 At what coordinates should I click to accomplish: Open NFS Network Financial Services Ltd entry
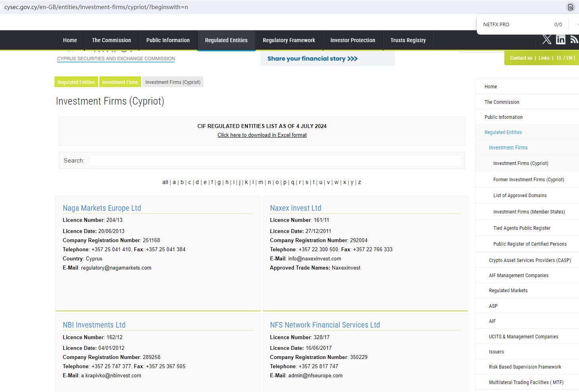[x=325, y=325]
